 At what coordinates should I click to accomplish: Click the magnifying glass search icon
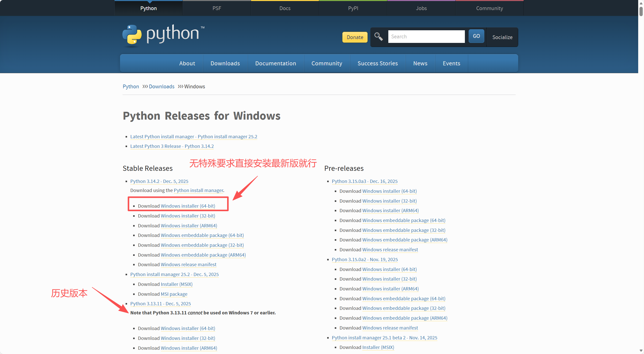pos(378,37)
